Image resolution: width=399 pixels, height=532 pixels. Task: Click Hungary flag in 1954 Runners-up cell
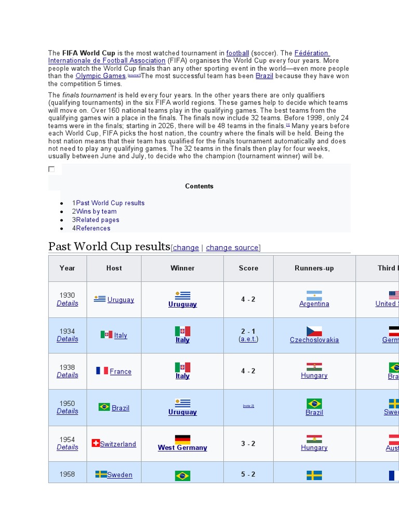pos(314,439)
